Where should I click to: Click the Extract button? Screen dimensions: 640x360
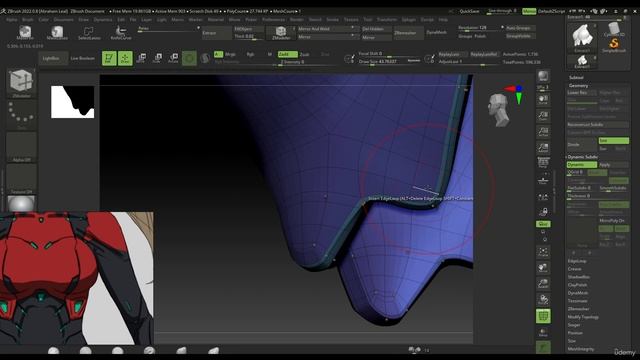216,33
